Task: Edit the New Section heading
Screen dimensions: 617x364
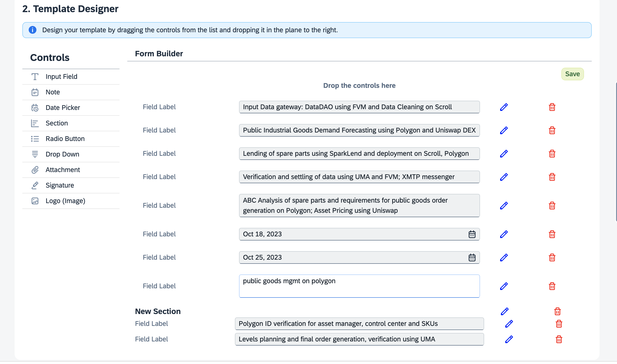Action: click(x=504, y=311)
